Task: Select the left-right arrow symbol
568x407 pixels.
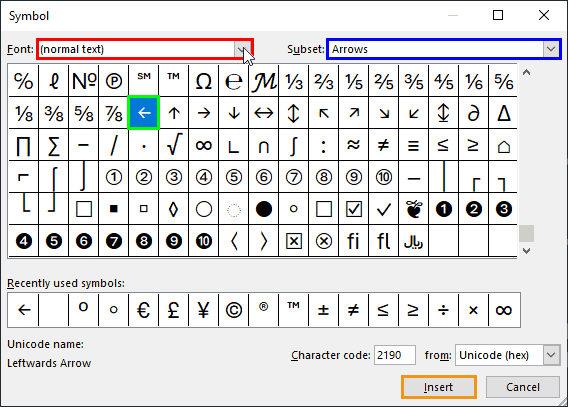Action: [x=264, y=113]
